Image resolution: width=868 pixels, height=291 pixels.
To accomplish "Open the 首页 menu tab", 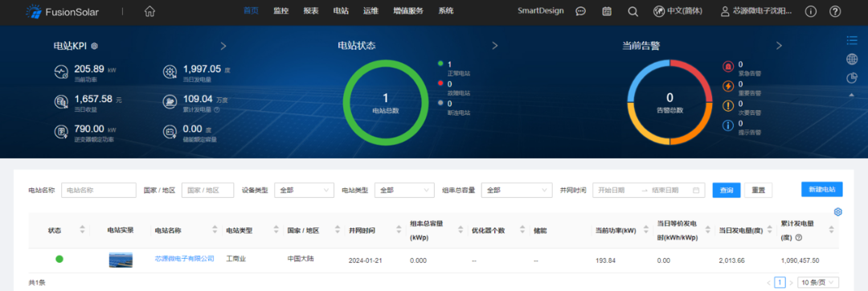I will [251, 10].
